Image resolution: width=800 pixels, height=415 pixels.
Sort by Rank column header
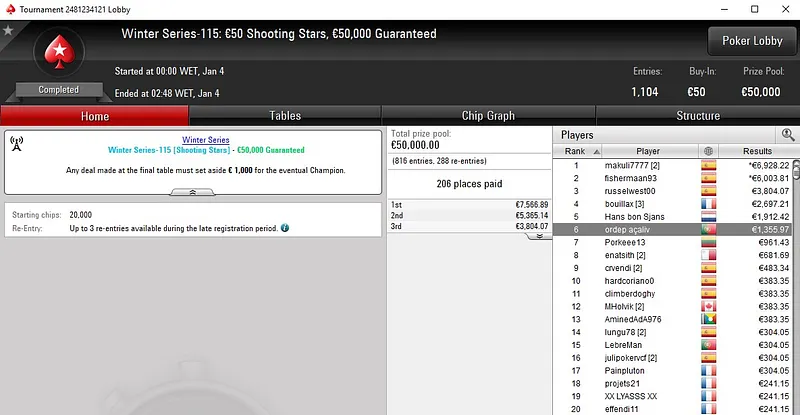click(575, 151)
